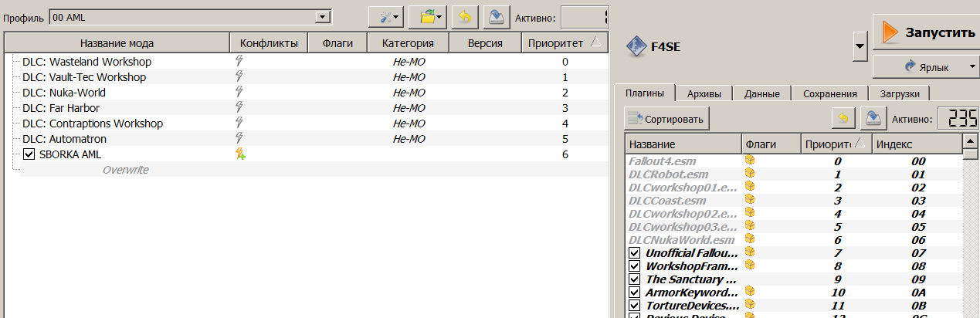Expand the F4SE executable selector dropdown
Image resolution: width=980 pixels, height=318 pixels.
point(859,46)
